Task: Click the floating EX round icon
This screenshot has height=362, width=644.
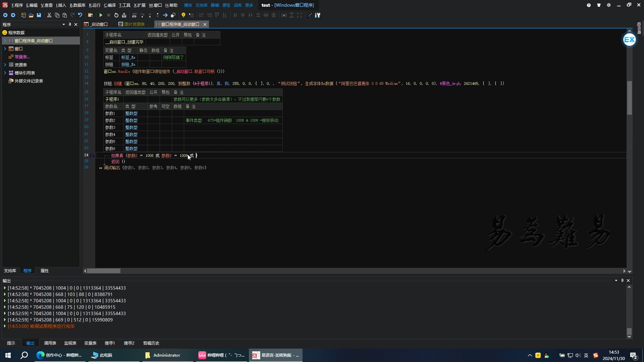Action: (629, 40)
